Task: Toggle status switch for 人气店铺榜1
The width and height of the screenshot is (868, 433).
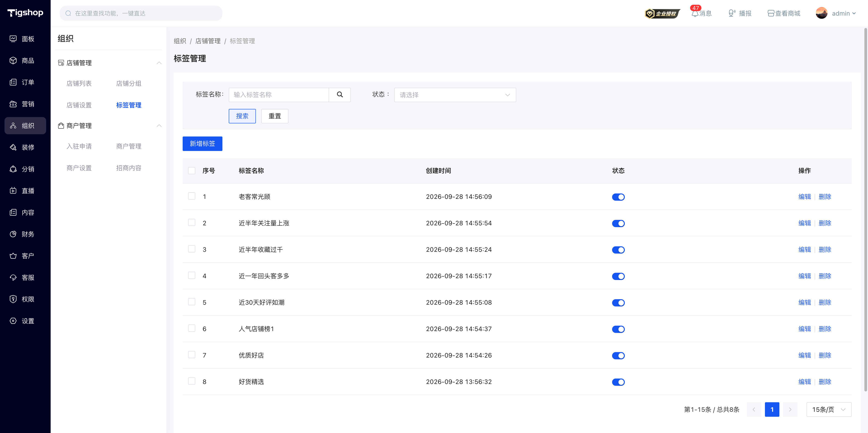Action: [618, 329]
